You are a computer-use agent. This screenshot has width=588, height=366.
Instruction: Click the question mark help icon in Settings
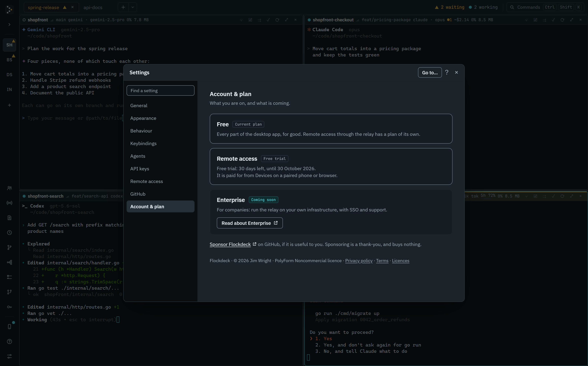(447, 72)
